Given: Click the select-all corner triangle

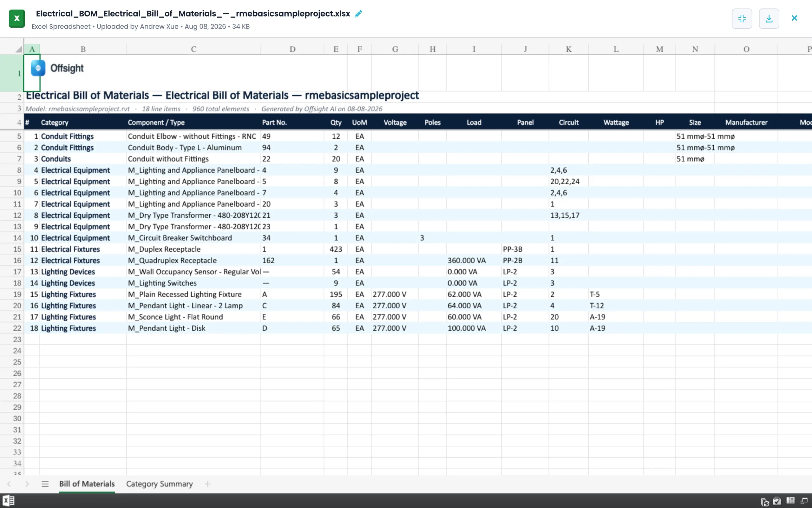Looking at the screenshot, I should tap(19, 50).
